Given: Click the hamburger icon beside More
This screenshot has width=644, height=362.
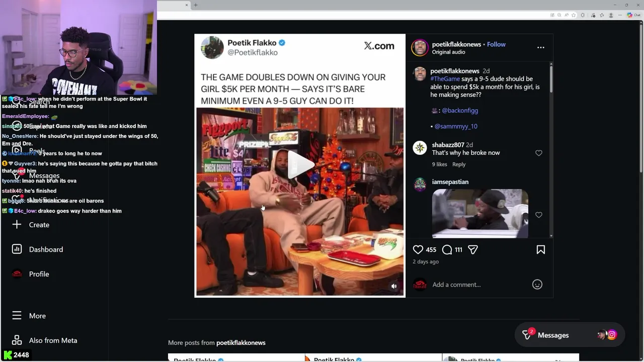Looking at the screenshot, I should [x=17, y=315].
